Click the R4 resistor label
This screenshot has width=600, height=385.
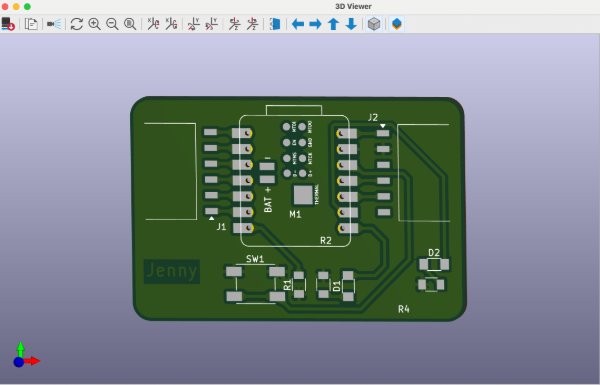click(404, 309)
